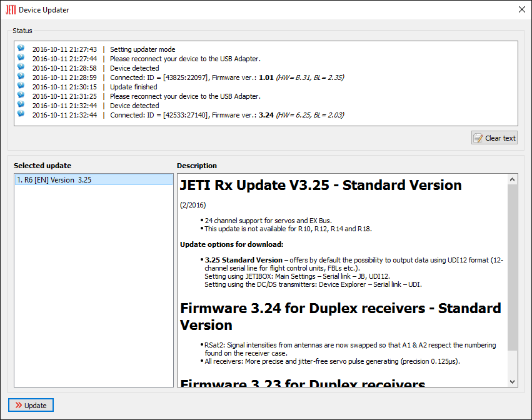Select 'R6 [EN] Version 3.25' update
This screenshot has height=420, width=532.
[x=94, y=180]
